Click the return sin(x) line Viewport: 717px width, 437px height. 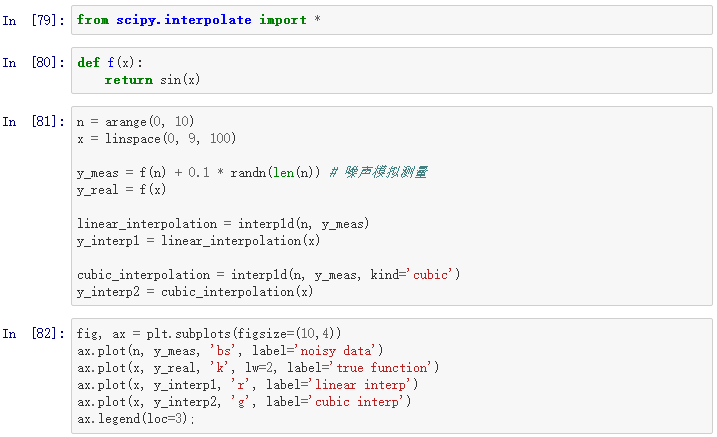[152, 80]
